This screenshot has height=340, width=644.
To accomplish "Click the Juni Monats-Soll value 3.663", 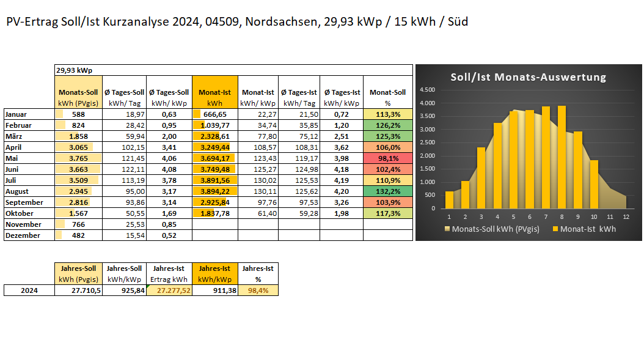I will pyautogui.click(x=78, y=169).
